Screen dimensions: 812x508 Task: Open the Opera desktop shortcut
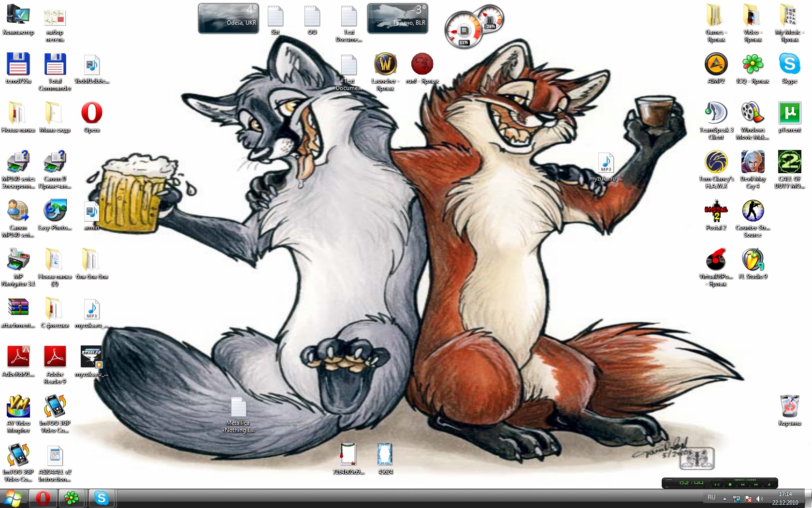(x=91, y=113)
